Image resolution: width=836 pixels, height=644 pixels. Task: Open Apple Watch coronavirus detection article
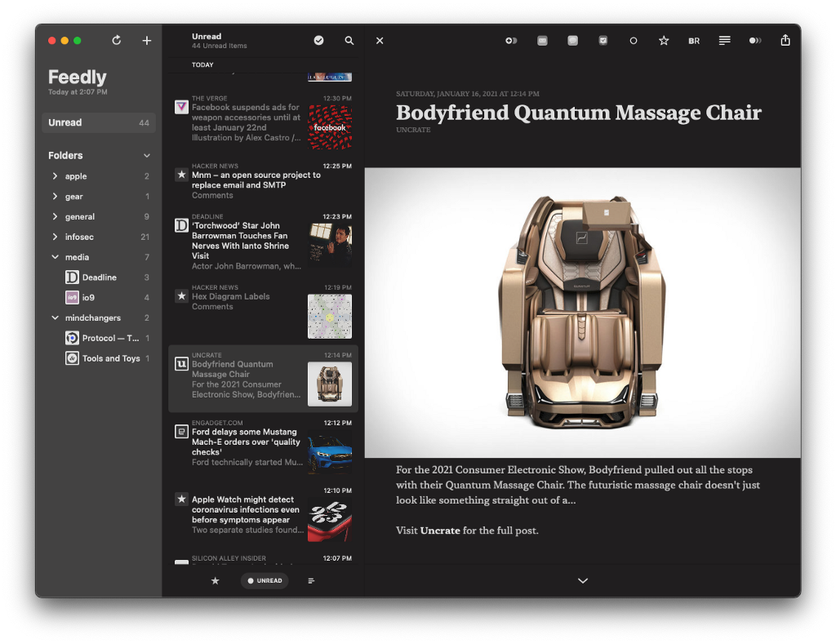click(x=263, y=514)
